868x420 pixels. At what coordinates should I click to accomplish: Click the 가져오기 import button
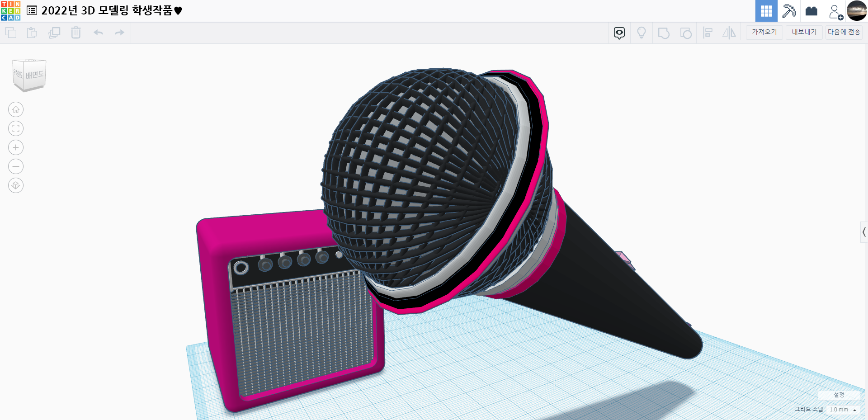coord(764,32)
